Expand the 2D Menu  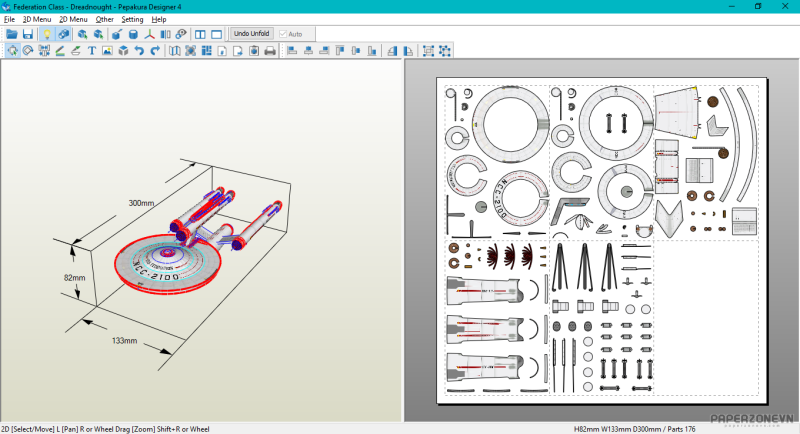tap(73, 19)
